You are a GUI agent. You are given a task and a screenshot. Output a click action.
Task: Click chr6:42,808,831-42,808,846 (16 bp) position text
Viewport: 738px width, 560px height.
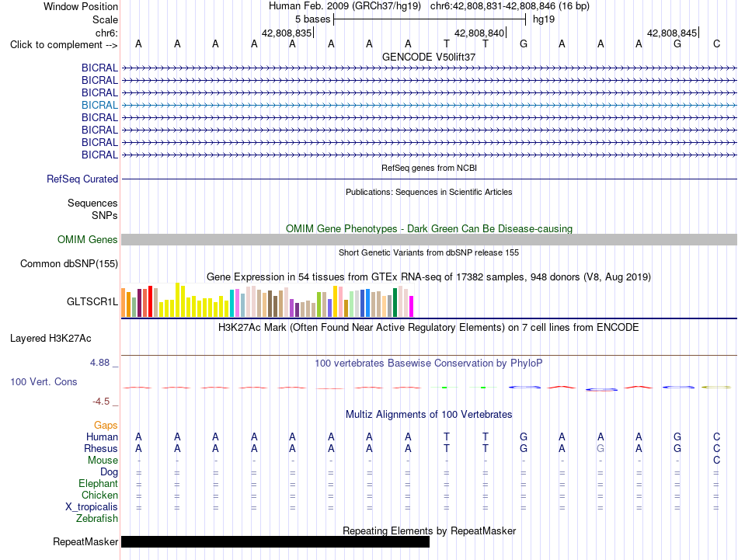[510, 6]
